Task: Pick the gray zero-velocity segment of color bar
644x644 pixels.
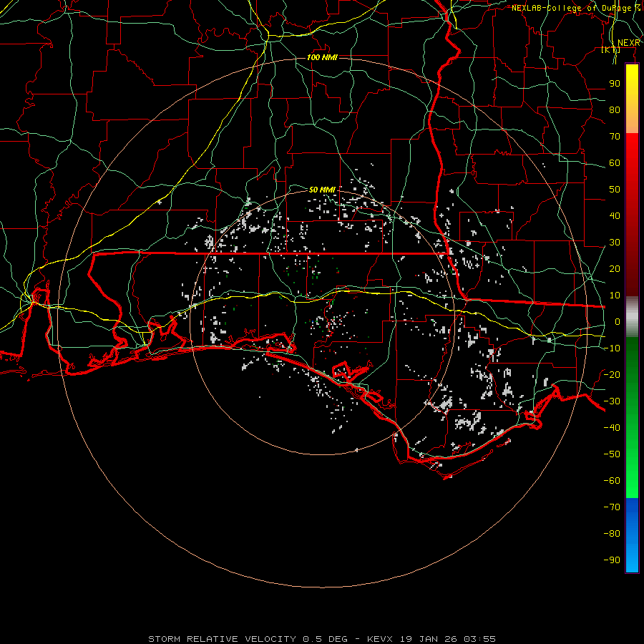Action: 632,316
